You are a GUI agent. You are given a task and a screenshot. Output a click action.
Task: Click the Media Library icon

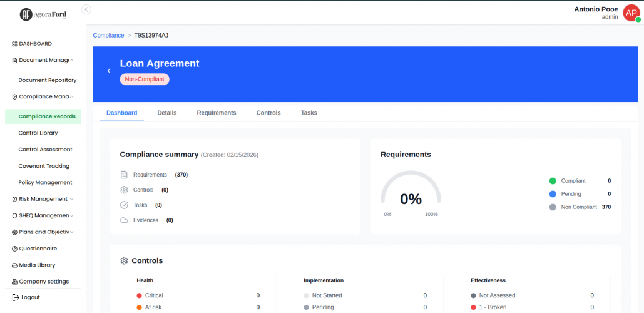pos(14,265)
